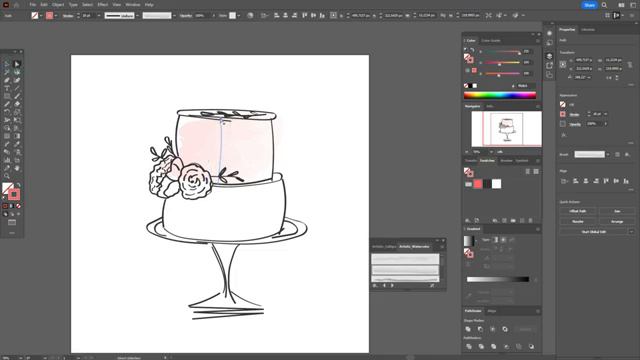Screen dimensions: 640x360
Task: Click the Share button
Action: tap(589, 5)
